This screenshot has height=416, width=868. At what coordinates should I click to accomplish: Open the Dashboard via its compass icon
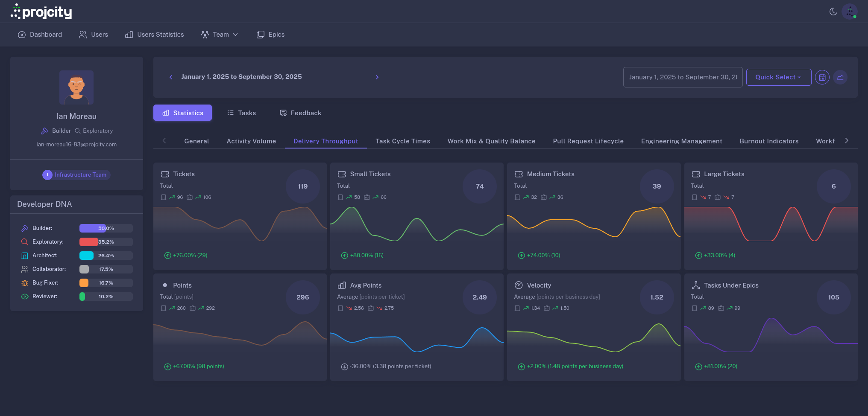coord(22,35)
